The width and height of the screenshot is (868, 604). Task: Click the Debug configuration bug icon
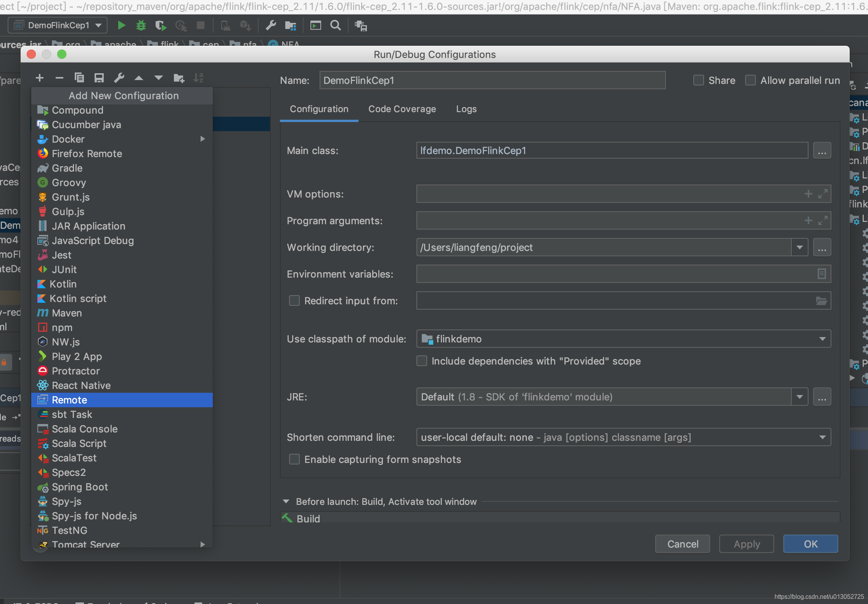[140, 25]
